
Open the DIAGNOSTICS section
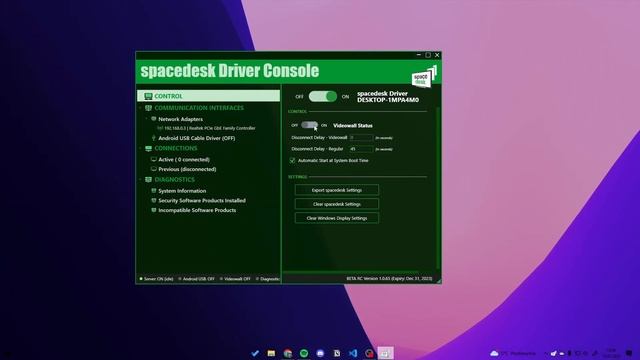tap(174, 180)
